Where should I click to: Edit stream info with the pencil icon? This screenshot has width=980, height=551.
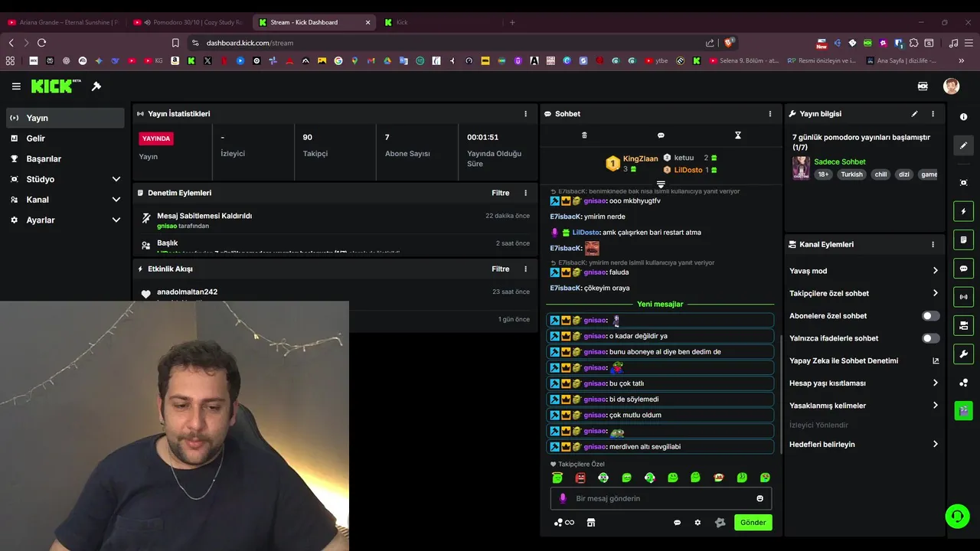click(914, 114)
